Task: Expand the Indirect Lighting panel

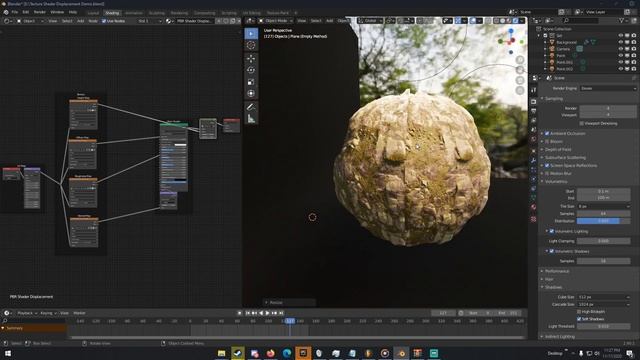Action: point(560,336)
